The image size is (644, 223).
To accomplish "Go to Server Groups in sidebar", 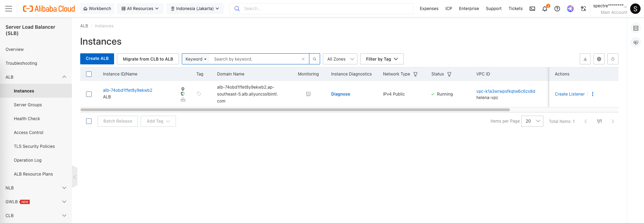I will pos(28,105).
